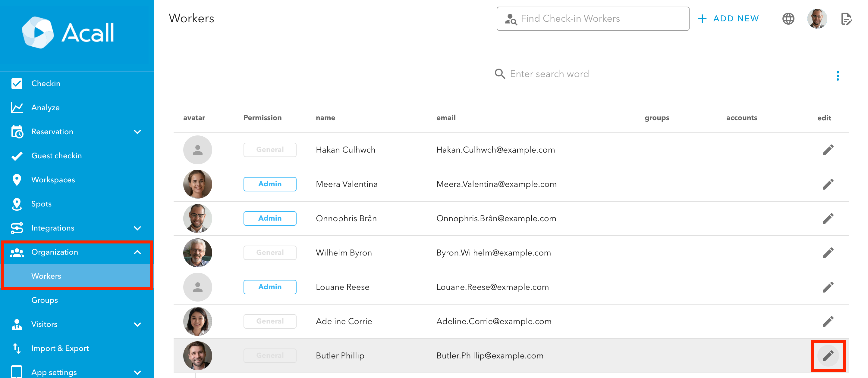
Task: Edit Butler Phillip with pencil icon
Action: tap(828, 355)
